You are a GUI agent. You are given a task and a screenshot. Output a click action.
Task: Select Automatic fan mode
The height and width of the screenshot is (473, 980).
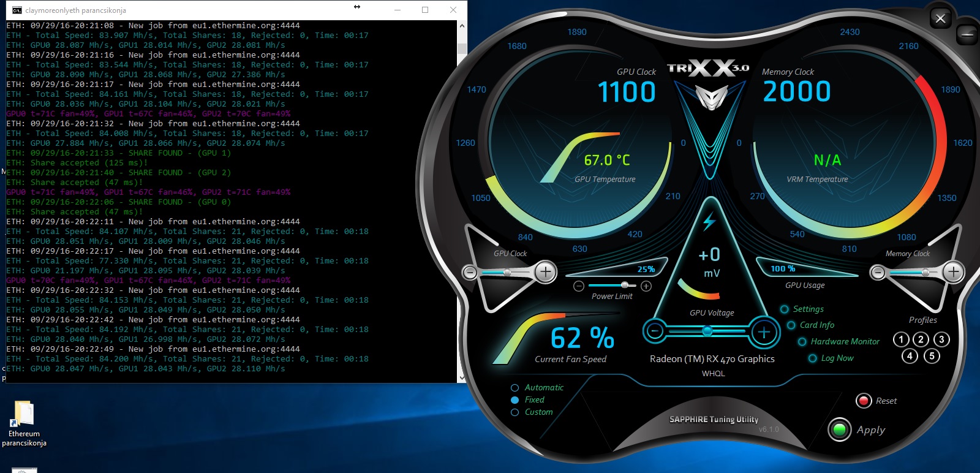[514, 388]
